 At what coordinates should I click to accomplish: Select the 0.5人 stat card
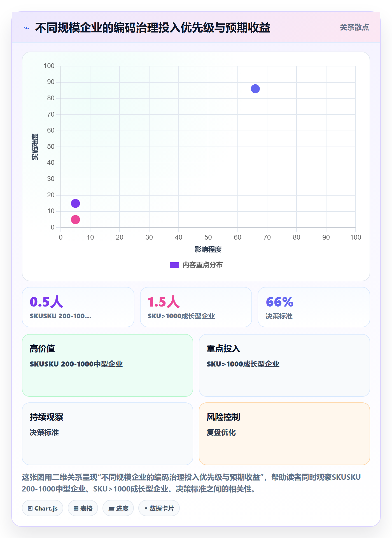click(78, 307)
